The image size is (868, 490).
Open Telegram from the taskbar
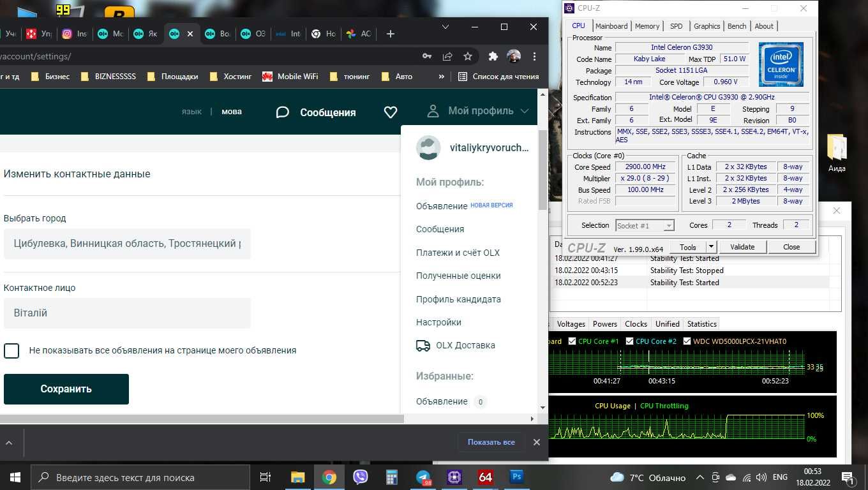[x=423, y=477]
